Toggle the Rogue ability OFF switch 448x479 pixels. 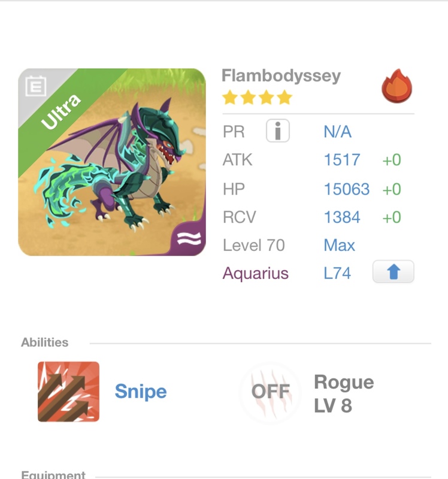(270, 392)
